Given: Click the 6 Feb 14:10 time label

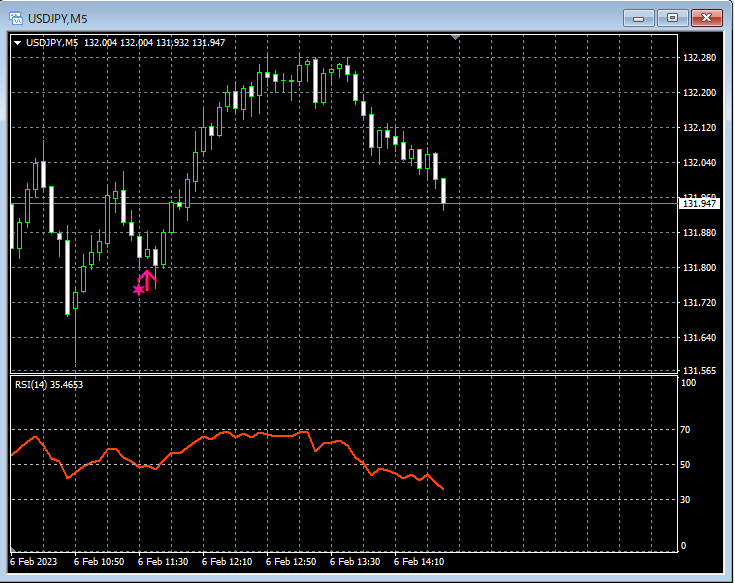Looking at the screenshot, I should click(419, 561).
